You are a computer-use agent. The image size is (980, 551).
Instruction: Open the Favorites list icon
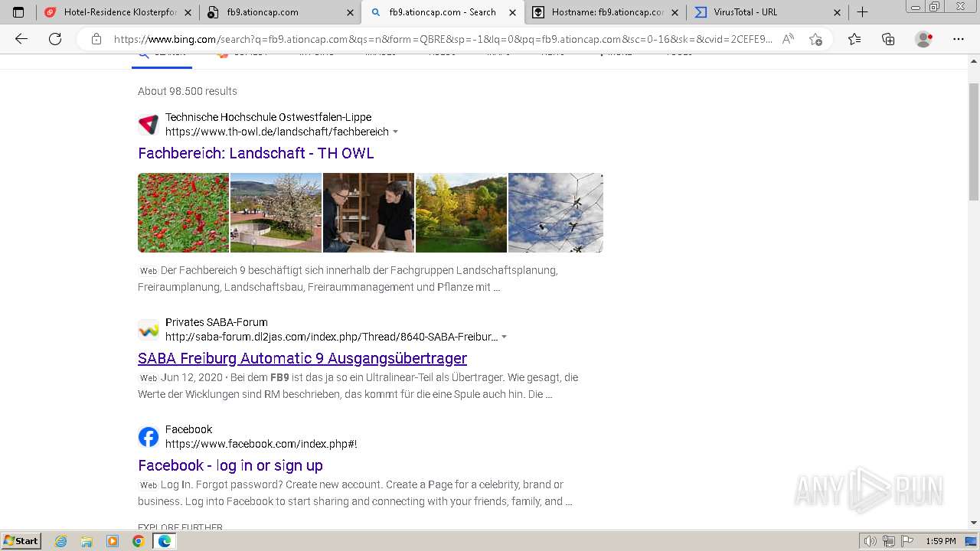pos(854,39)
